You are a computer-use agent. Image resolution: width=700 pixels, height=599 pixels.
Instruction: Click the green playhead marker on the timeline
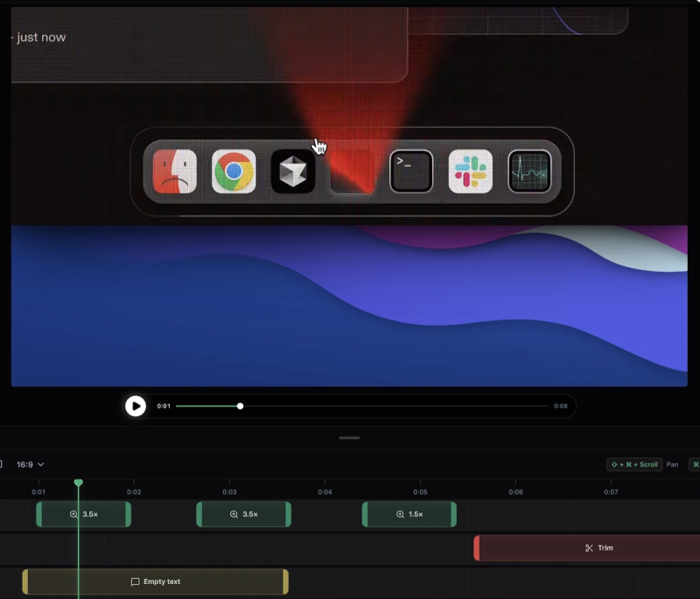[x=79, y=483]
